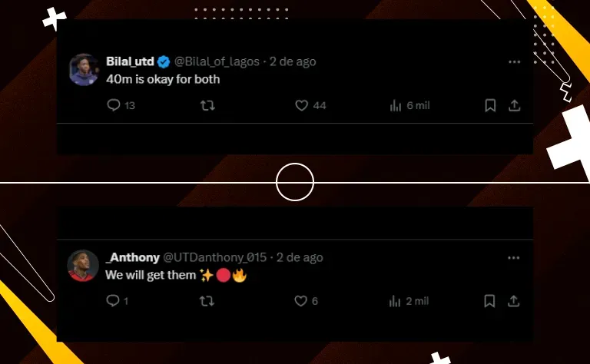Screen dimensions: 590x364
Task: Share _Anthony's tweet
Action: click(515, 301)
